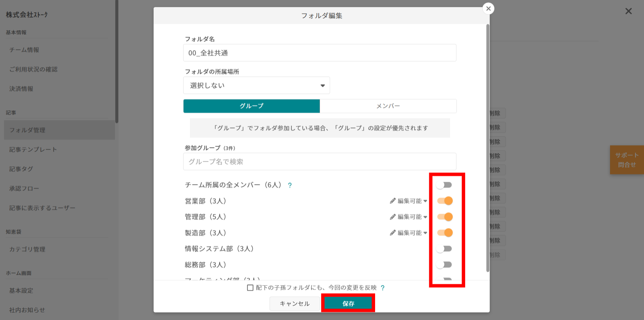This screenshot has width=644, height=320.
Task: Select フォルダ管理 in sidebar
Action: 59,130
